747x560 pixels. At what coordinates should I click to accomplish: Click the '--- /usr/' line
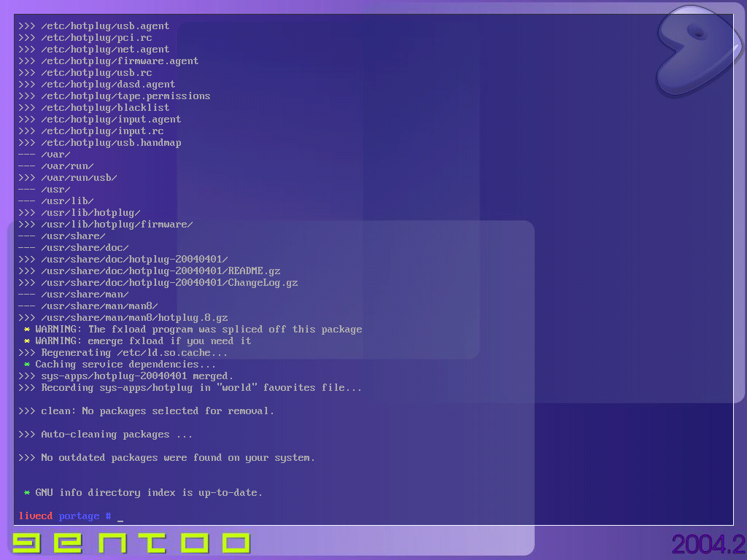coord(44,190)
